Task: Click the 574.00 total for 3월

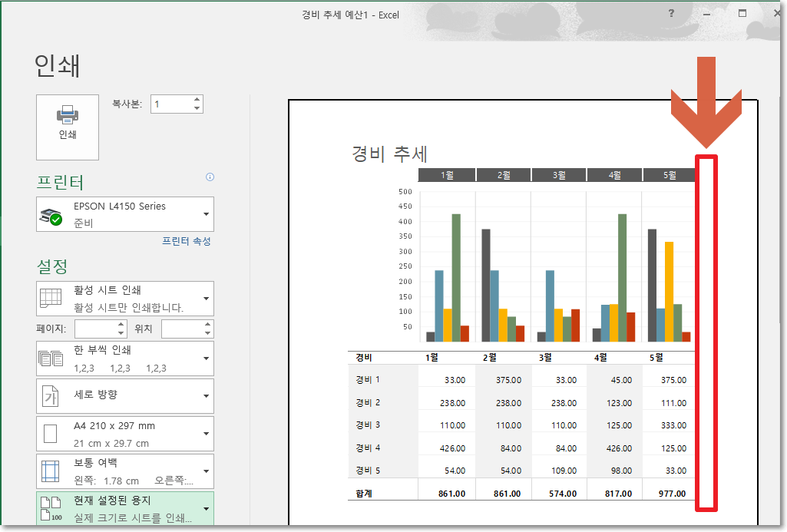Action: click(563, 494)
